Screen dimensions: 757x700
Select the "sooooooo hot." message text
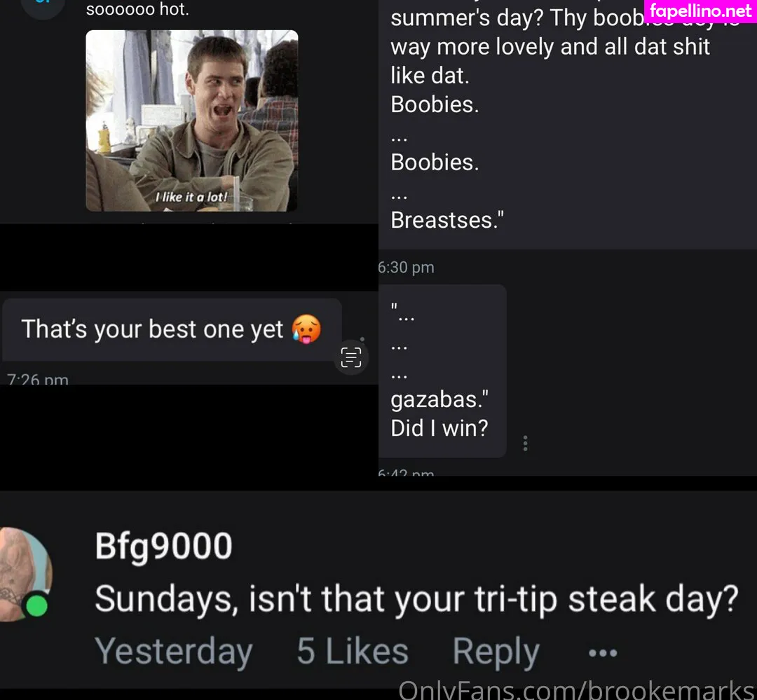click(137, 10)
